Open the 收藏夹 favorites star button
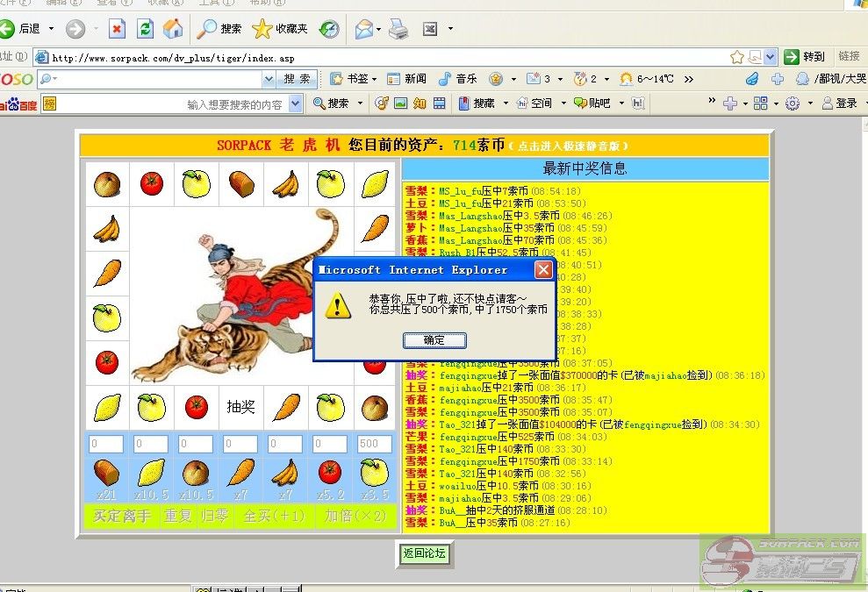Image resolution: width=868 pixels, height=592 pixels. pyautogui.click(x=280, y=29)
